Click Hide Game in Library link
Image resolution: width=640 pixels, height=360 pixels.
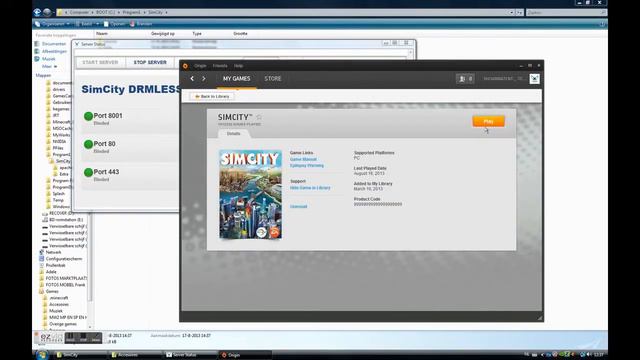click(x=310, y=188)
